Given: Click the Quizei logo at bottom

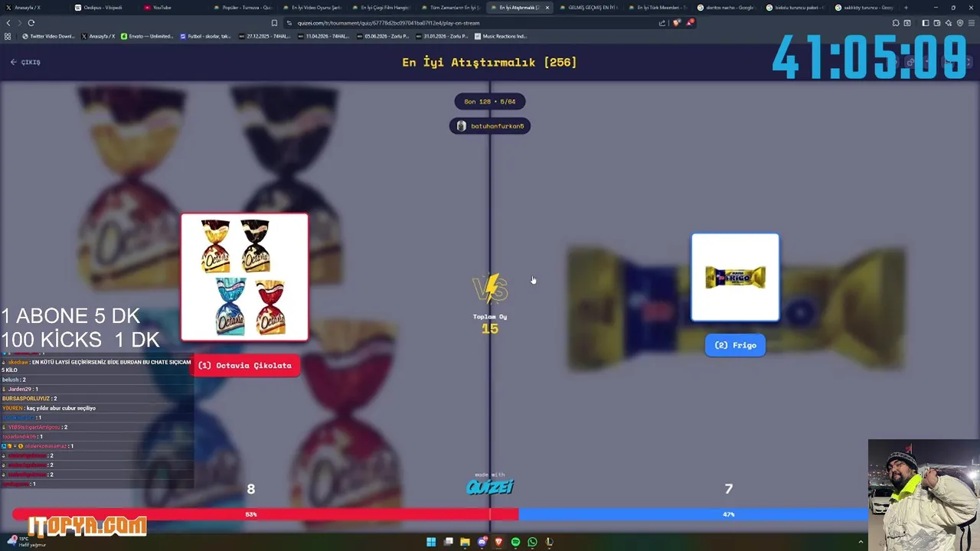Looking at the screenshot, I should pos(490,486).
